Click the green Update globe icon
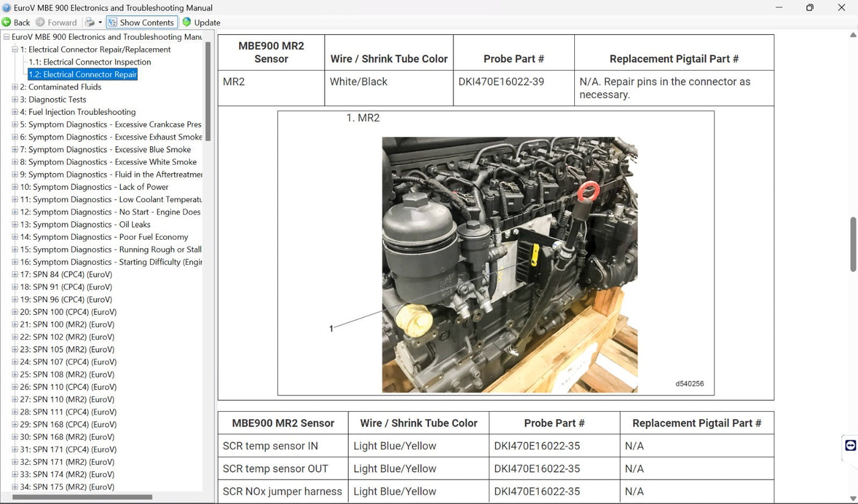 [186, 22]
